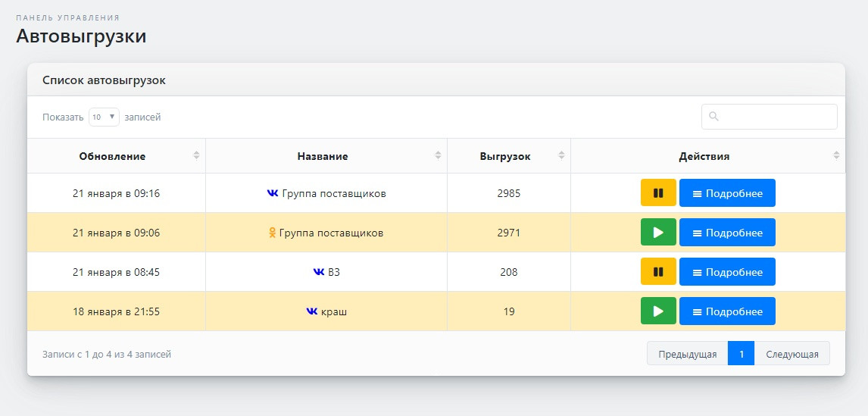
Task: Go to Следующая page
Action: [x=792, y=354]
